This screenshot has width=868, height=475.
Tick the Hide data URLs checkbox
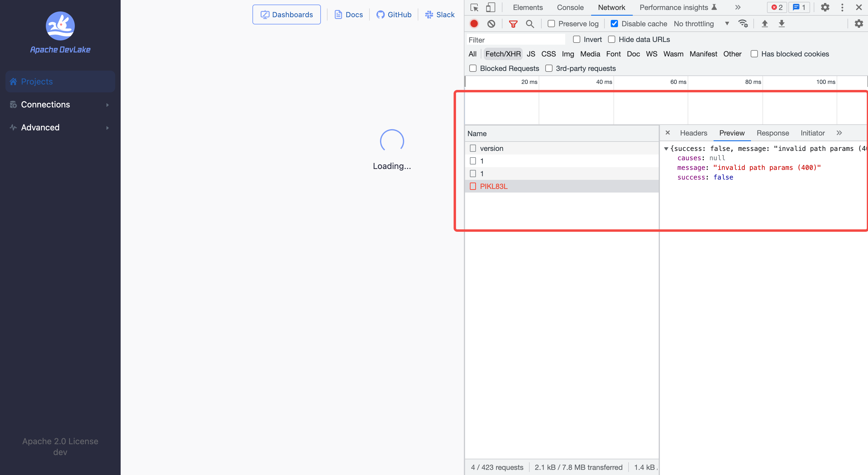pyautogui.click(x=612, y=40)
